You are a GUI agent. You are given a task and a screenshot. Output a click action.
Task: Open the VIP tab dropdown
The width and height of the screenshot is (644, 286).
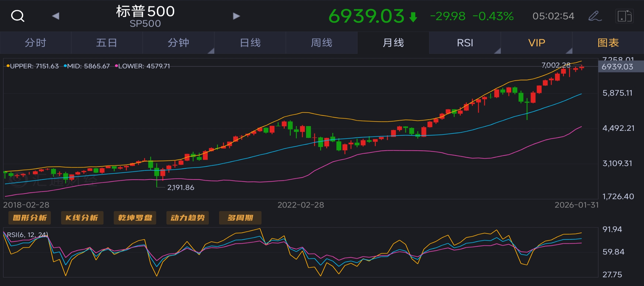pyautogui.click(x=537, y=43)
